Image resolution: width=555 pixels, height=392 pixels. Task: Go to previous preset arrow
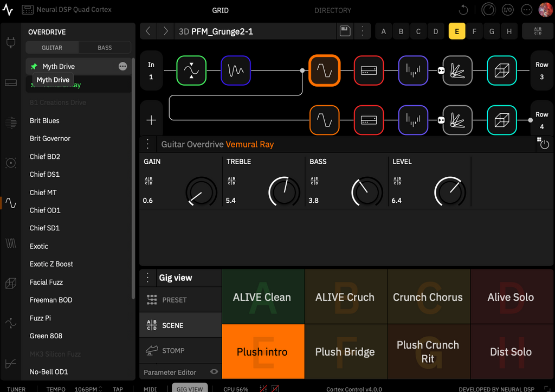149,31
